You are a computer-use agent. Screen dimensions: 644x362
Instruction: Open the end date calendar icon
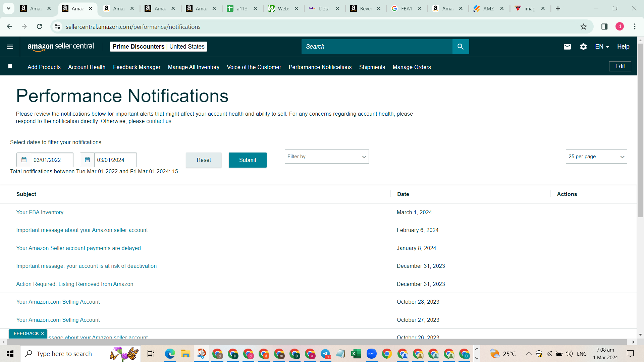point(87,160)
